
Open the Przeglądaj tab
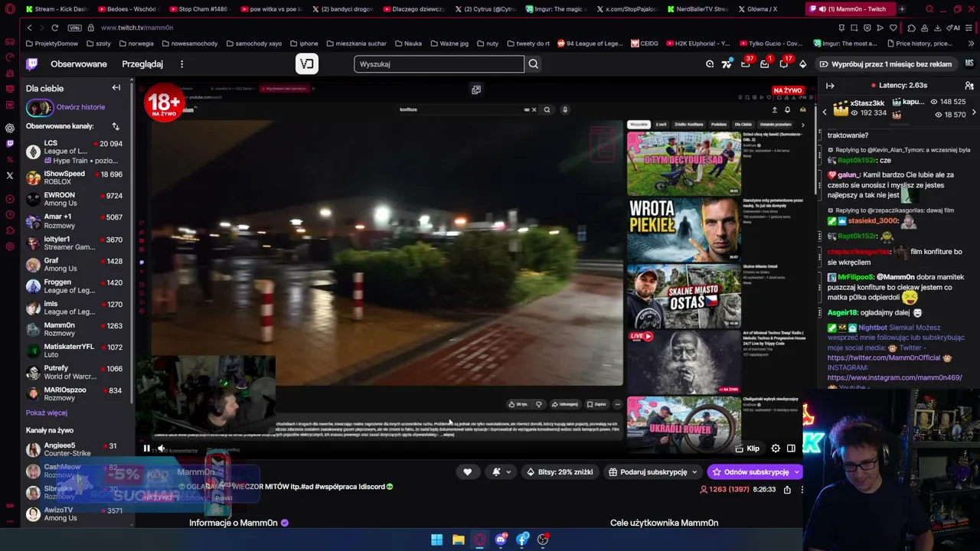pyautogui.click(x=142, y=64)
